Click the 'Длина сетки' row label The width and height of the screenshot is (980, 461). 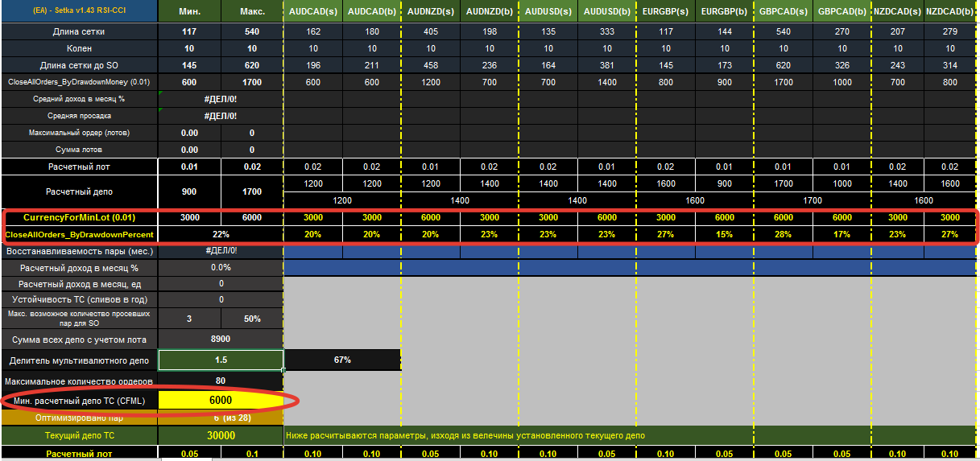pos(79,32)
